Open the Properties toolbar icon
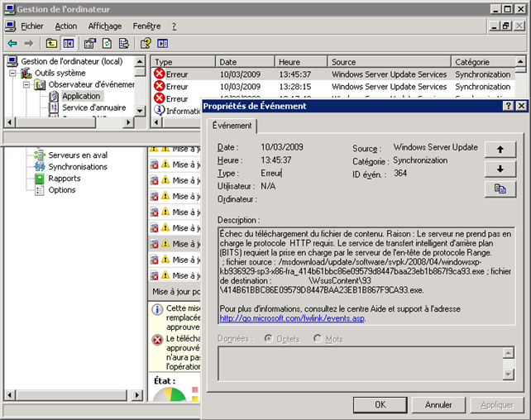Image resolution: width=531 pixels, height=420 pixels. point(90,43)
